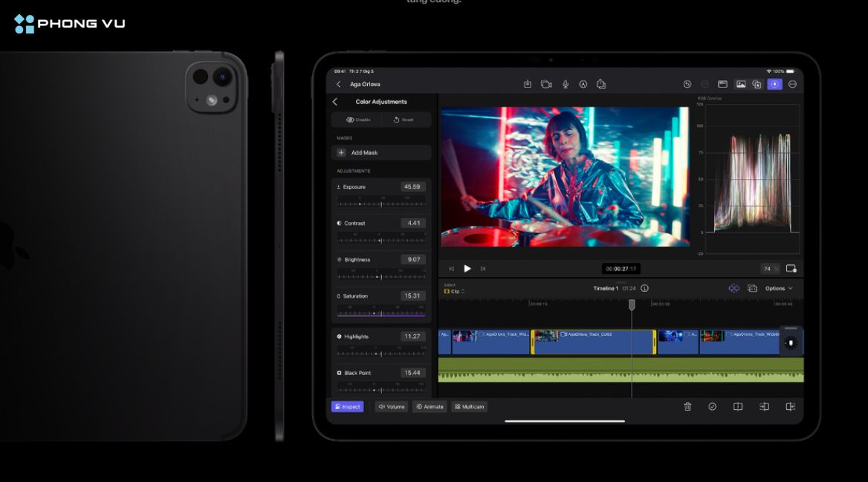This screenshot has height=482, width=868.
Task: Tap the share export icon
Action: [601, 84]
